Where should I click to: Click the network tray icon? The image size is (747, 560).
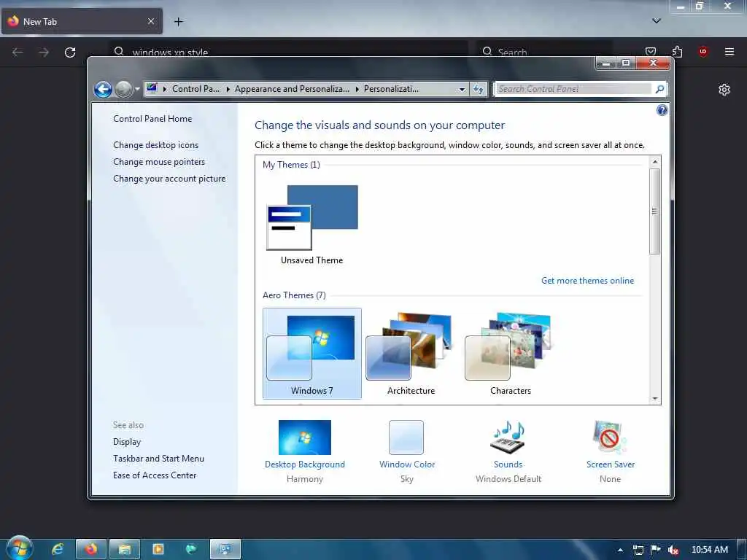click(x=638, y=550)
